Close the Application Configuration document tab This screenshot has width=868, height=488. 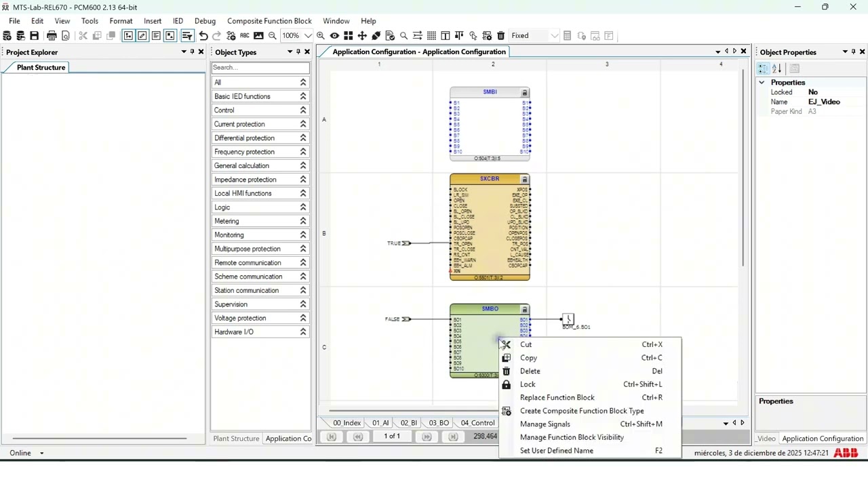click(x=743, y=52)
